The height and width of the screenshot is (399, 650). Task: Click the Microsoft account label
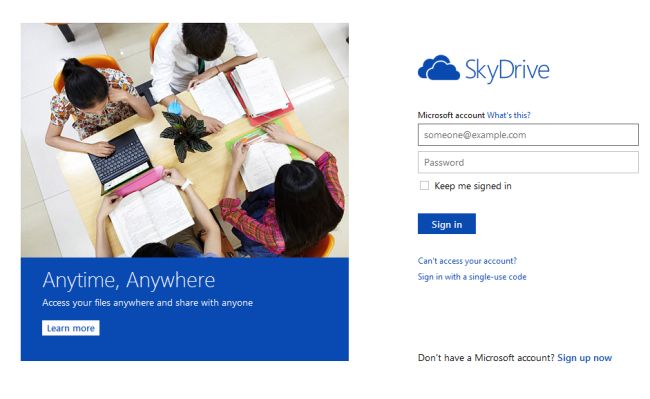tap(451, 115)
